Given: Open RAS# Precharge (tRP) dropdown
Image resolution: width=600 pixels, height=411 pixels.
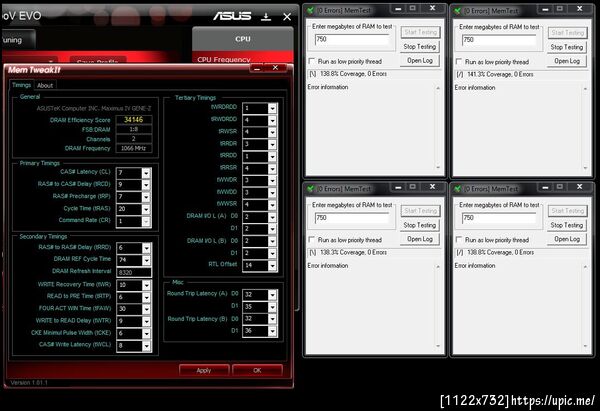Looking at the screenshot, I should 146,197.
